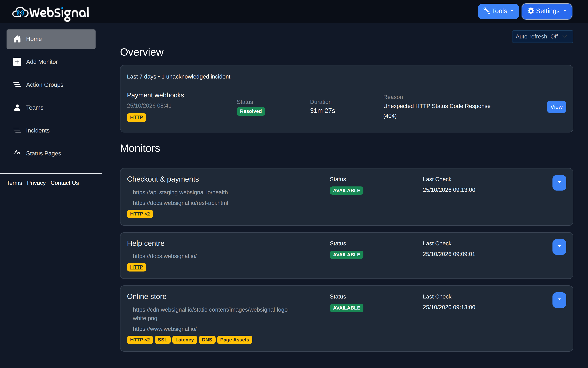Click the Page Assets tag
Viewport: 588px width, 368px height.
pyautogui.click(x=234, y=340)
